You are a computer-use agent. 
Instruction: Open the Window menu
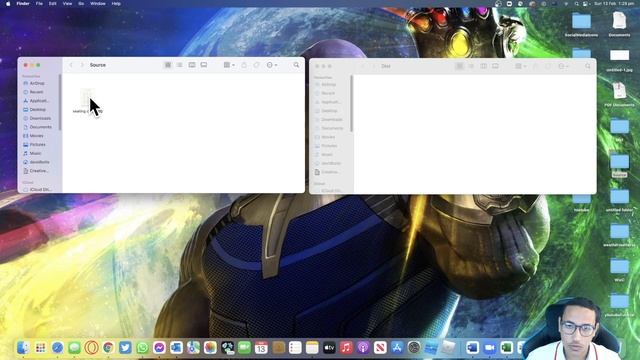(x=98, y=4)
